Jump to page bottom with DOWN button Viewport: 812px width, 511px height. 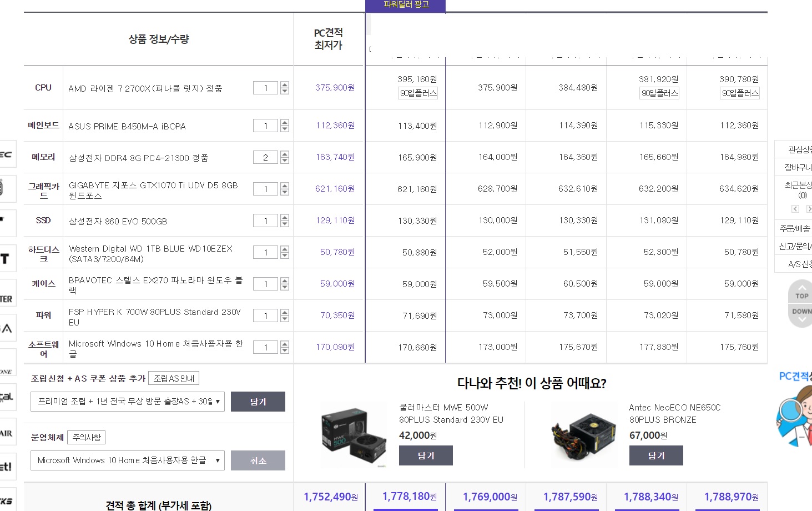click(801, 315)
